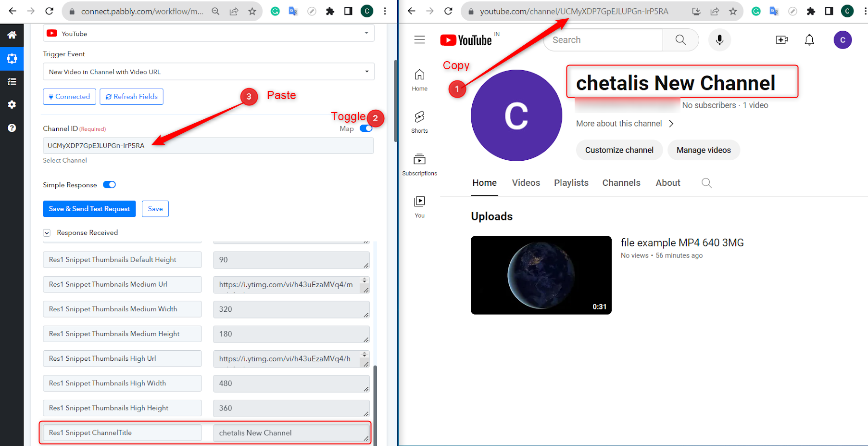
Task: Toggle the Channel ID Map switch
Action: pos(366,128)
